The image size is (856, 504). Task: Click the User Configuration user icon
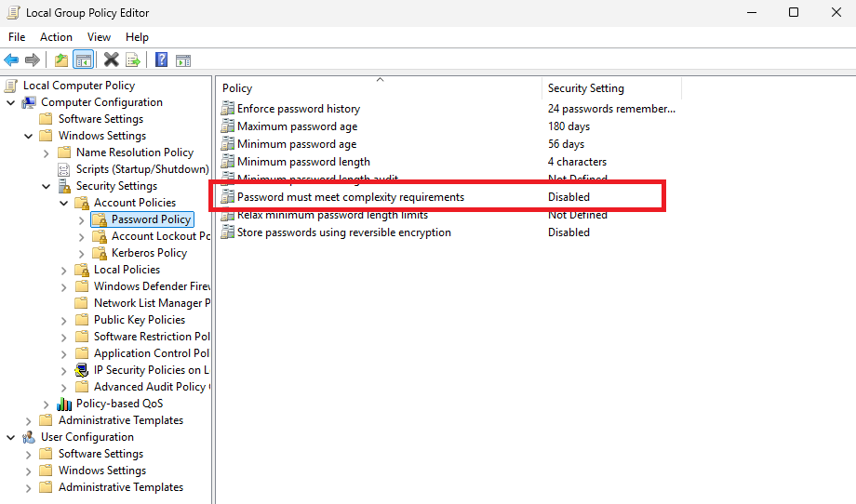29,437
